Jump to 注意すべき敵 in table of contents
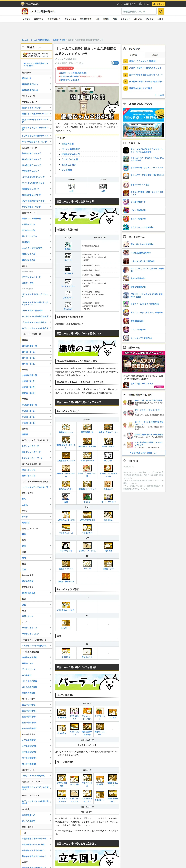This screenshot has width=186, height=868. tap(68, 144)
